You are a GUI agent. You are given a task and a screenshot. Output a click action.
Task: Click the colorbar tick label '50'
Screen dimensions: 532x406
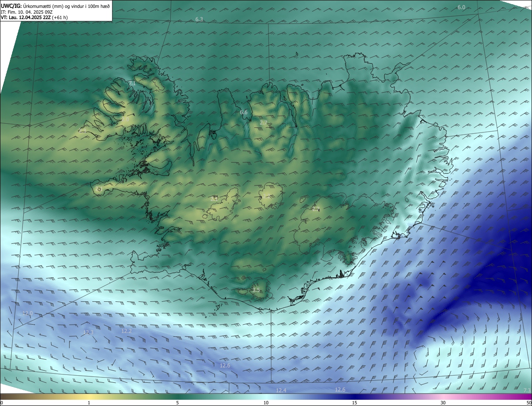coord(529,403)
